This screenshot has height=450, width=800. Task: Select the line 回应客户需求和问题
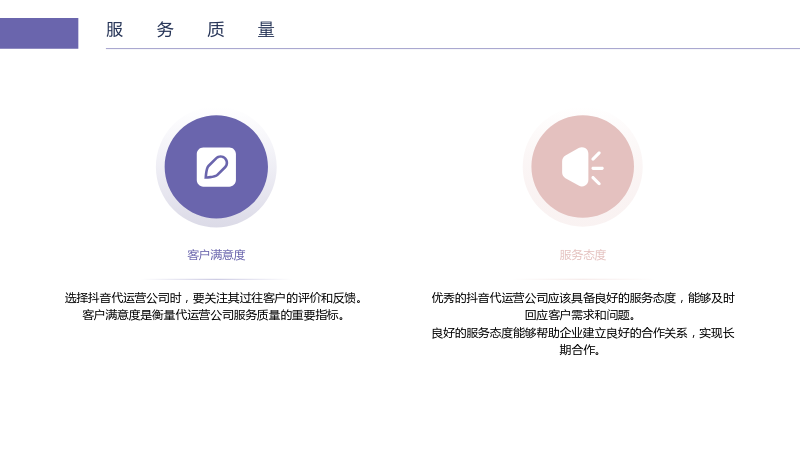580,315
